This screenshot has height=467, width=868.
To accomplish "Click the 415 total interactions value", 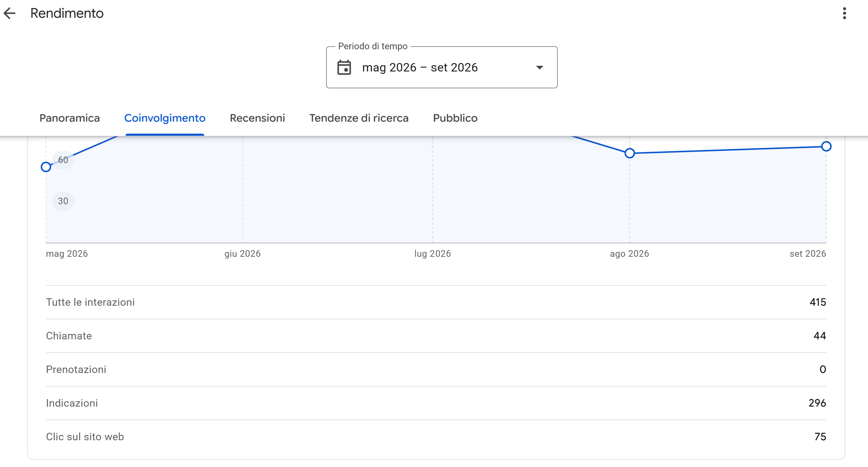I will [818, 302].
